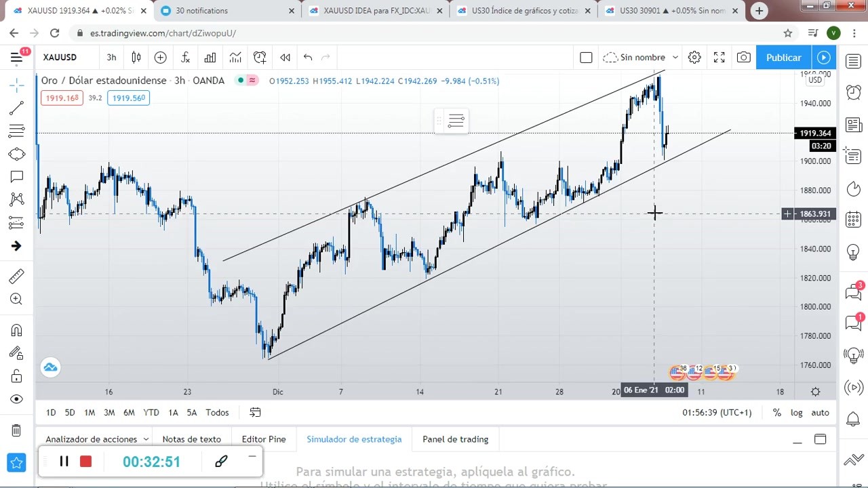Hide all drawings with eye icon

click(16, 399)
